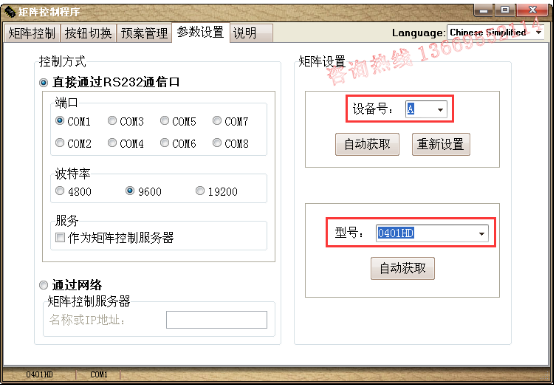Switch to 说明 tab
Viewport: 554px width, 385px height.
click(x=251, y=33)
